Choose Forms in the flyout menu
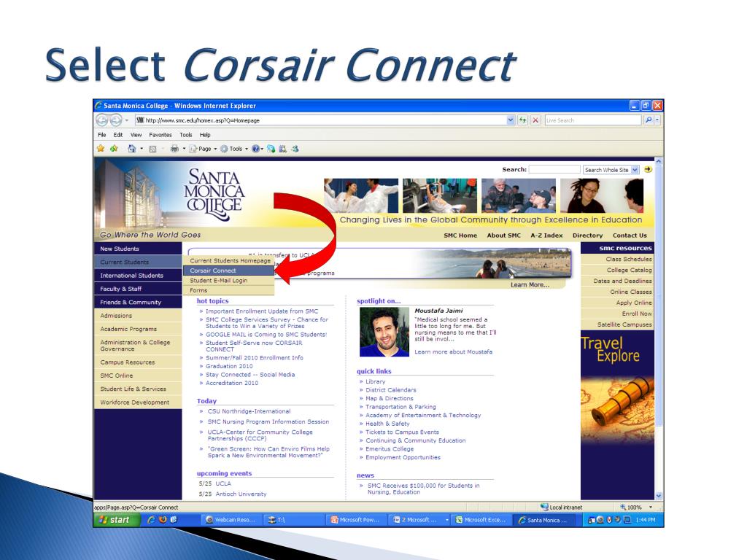Viewport: 747px width, 560px height. point(228,290)
